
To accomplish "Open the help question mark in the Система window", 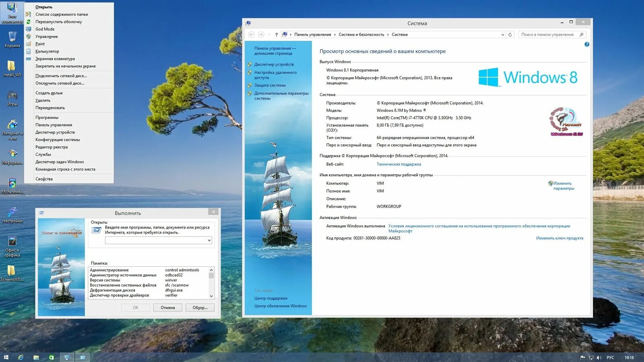I will pyautogui.click(x=587, y=44).
